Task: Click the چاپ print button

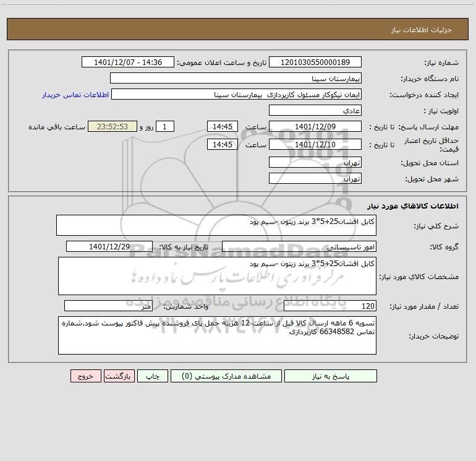Action: [153, 376]
